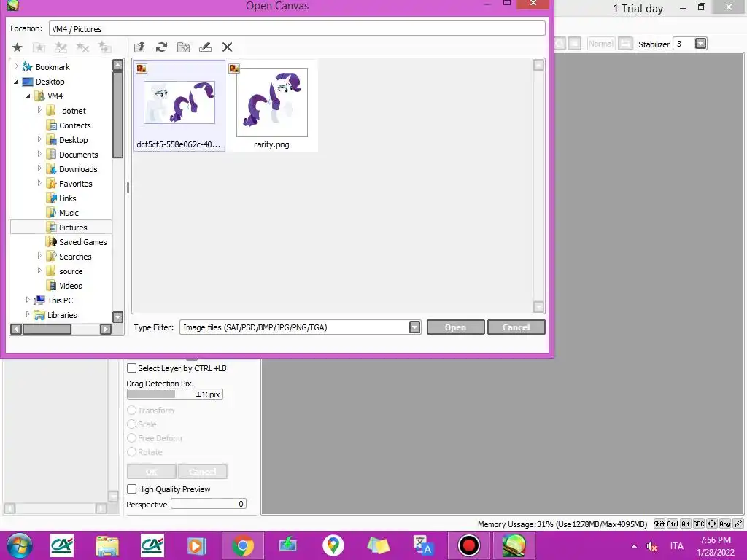Click the Any status indicator
747x560 pixels.
(725, 524)
